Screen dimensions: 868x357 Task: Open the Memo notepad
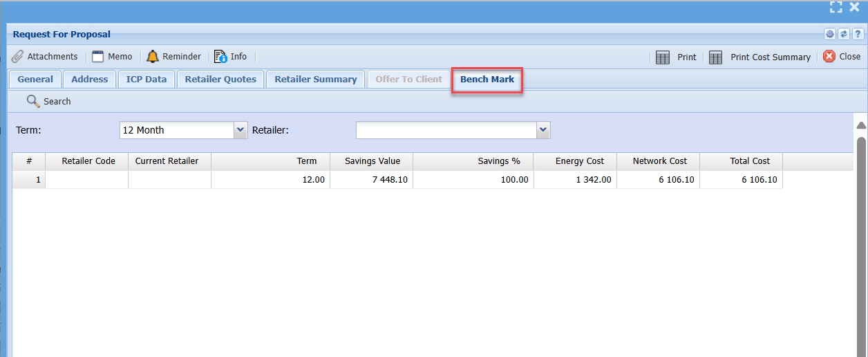(x=112, y=57)
